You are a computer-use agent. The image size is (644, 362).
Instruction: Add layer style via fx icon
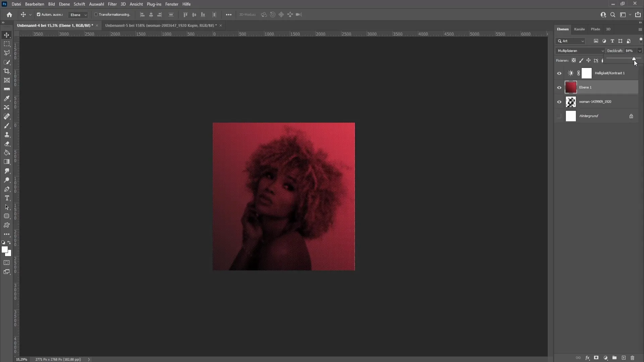[x=588, y=358]
